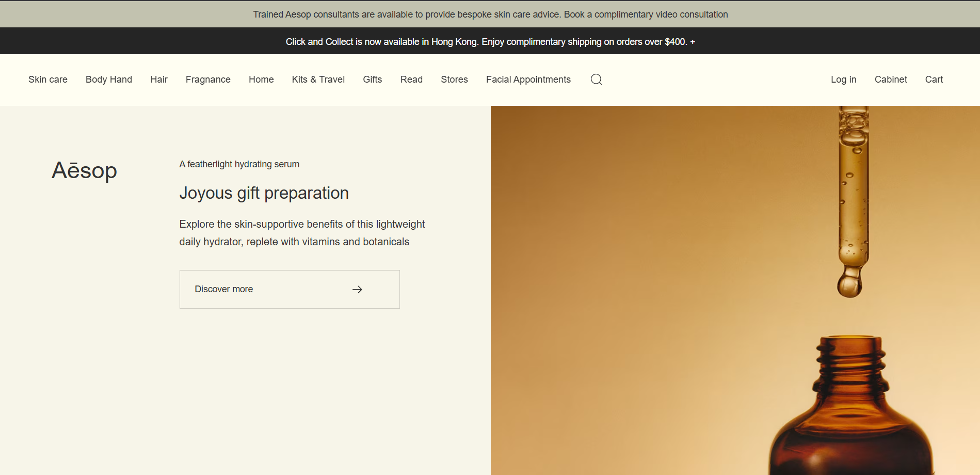Click the search magnifying glass icon
The image size is (980, 475).
(596, 80)
